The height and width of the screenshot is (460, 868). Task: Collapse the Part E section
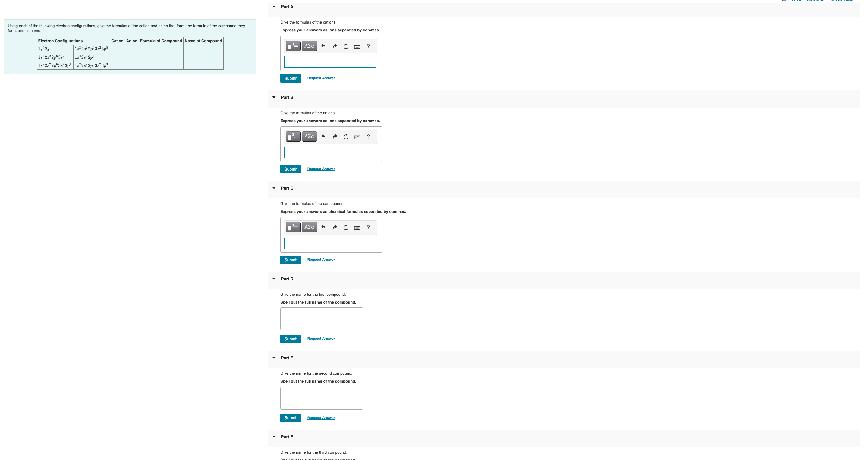tap(274, 358)
